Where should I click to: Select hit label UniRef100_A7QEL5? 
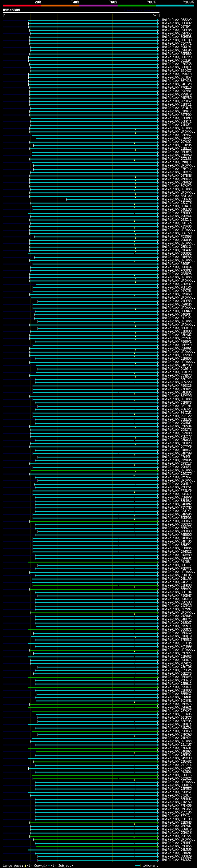[x=177, y=88]
